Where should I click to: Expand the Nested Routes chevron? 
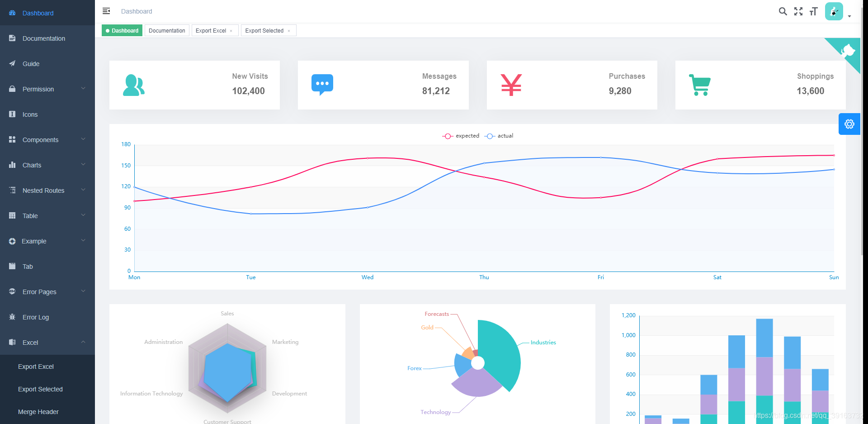click(x=83, y=190)
